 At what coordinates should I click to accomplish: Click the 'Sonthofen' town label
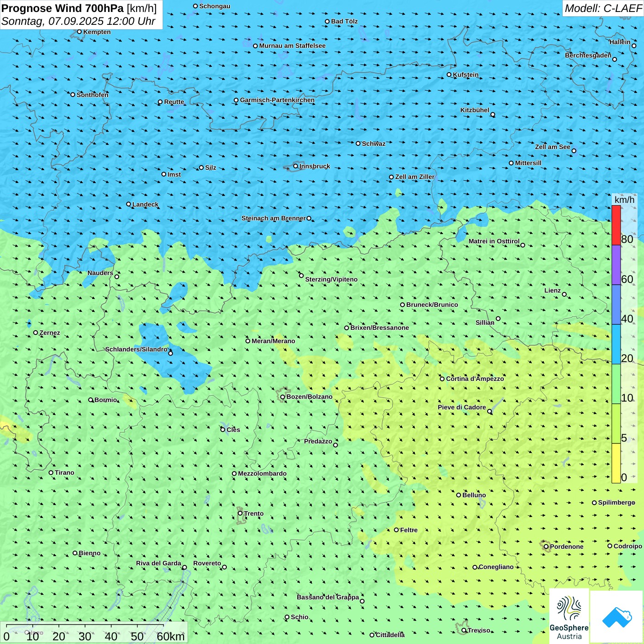coord(92,95)
